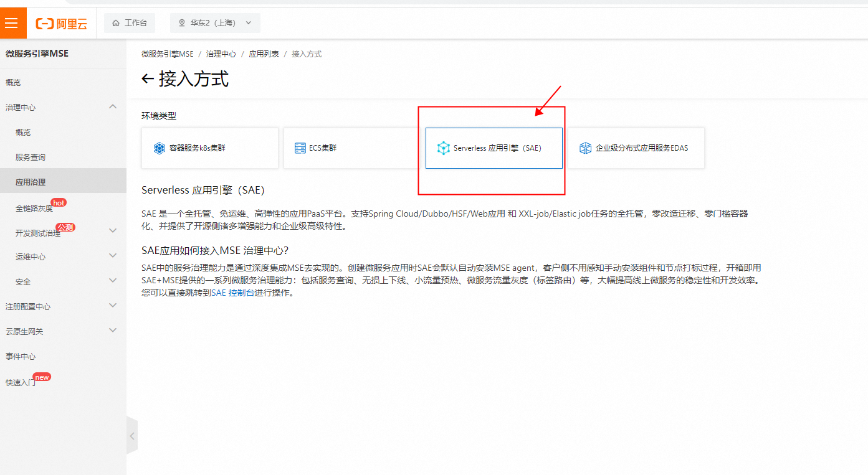Click the ECS集群 server icon
This screenshot has height=475, width=868.
(x=300, y=148)
